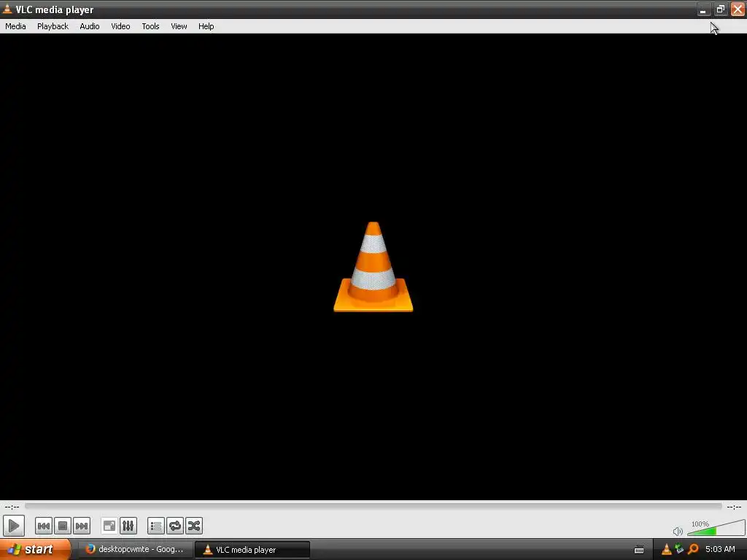Click the VLC cone system tray icon

click(667, 550)
